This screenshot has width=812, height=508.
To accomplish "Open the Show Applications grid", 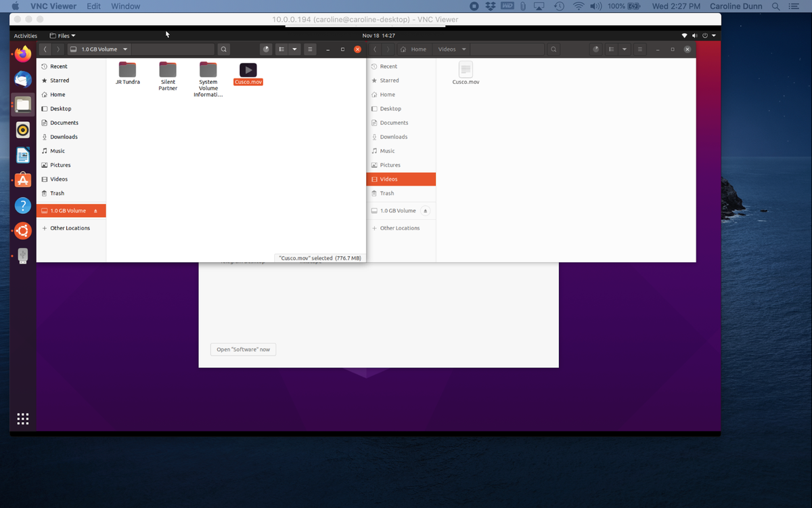I will point(22,419).
